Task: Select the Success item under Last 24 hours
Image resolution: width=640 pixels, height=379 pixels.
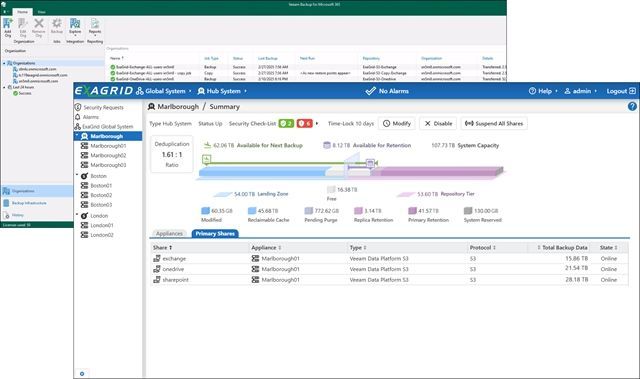Action: pos(22,93)
